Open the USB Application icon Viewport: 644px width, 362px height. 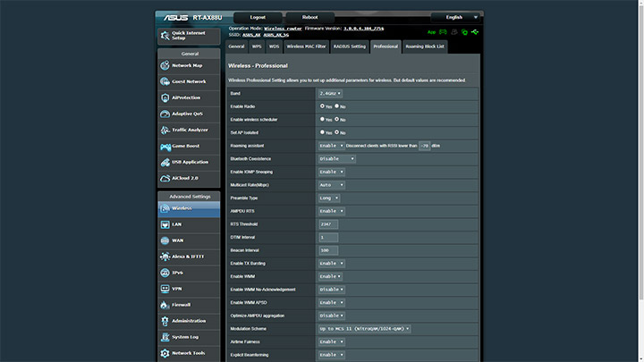tap(165, 162)
